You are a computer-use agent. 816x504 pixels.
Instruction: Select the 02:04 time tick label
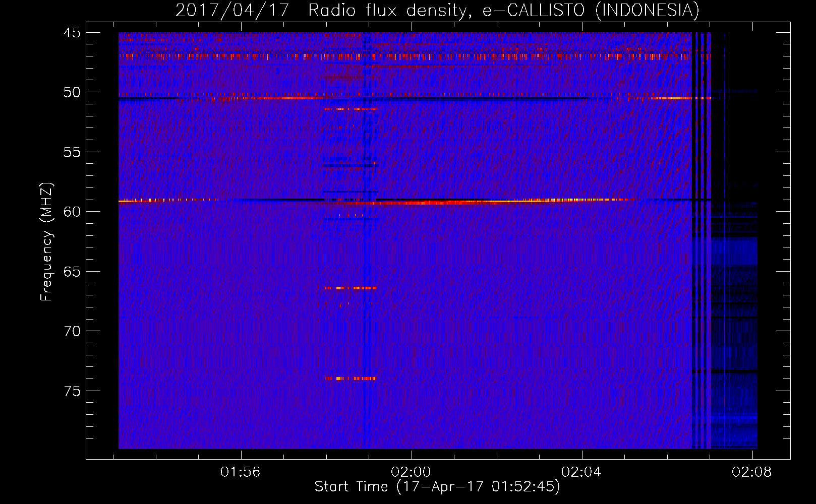click(x=581, y=472)
